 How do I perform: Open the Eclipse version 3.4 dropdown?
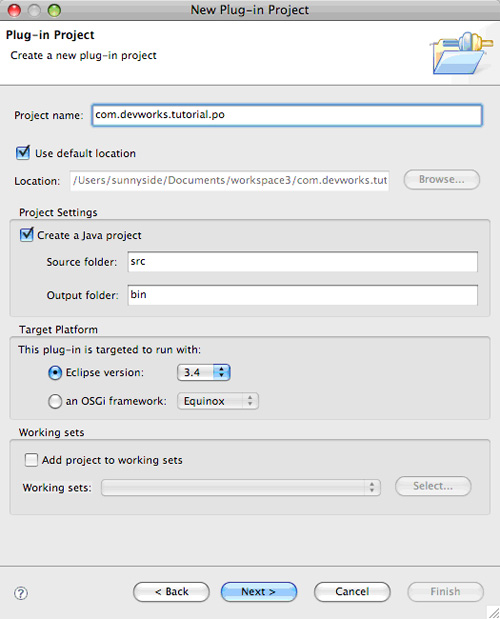(204, 372)
